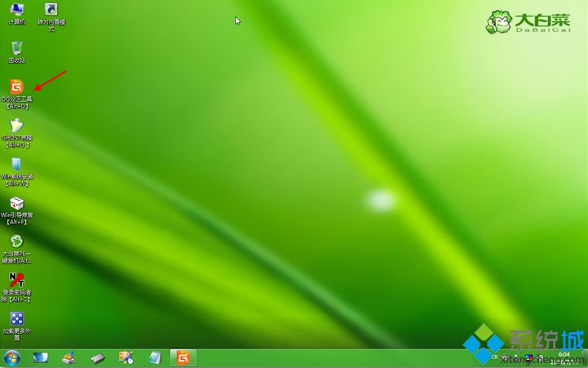Select the 大白菜PE一键装机 desktop icon

[x=16, y=250]
